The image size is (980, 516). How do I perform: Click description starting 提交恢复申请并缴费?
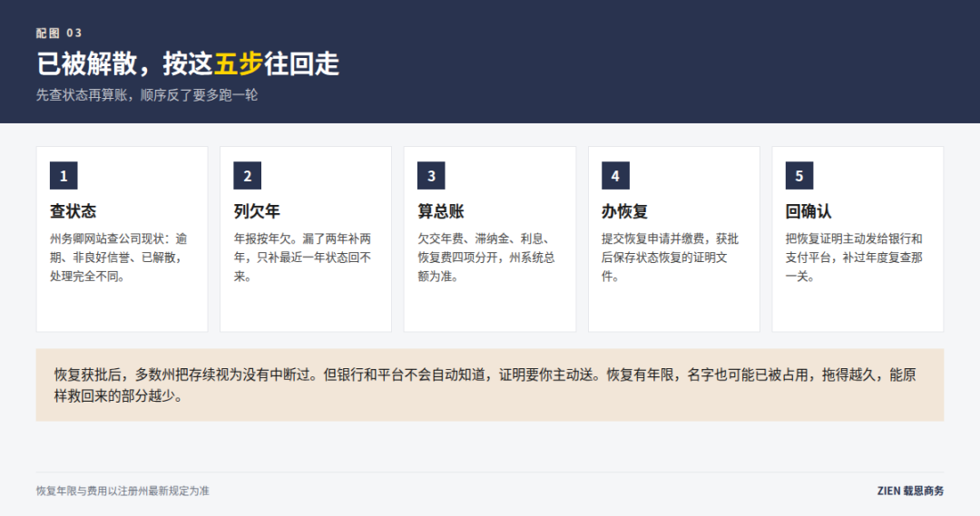[x=670, y=258]
